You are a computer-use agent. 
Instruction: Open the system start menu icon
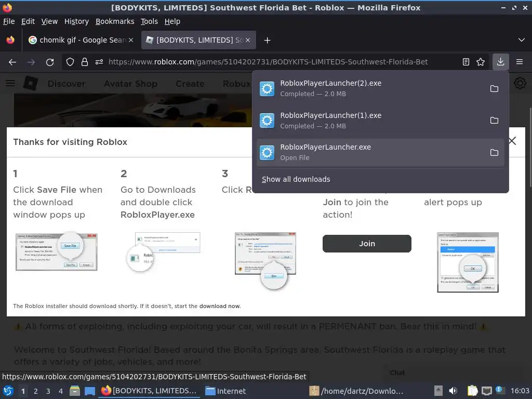(x=8, y=391)
